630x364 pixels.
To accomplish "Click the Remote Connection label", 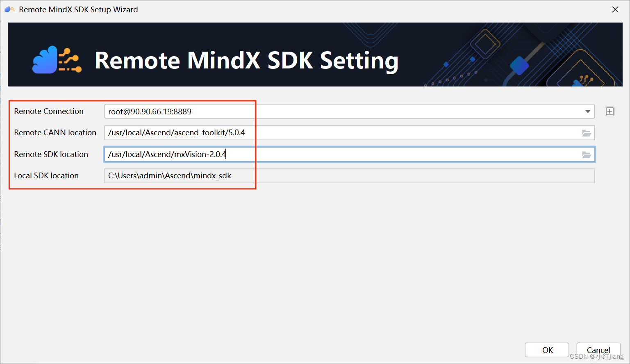I will [x=49, y=111].
